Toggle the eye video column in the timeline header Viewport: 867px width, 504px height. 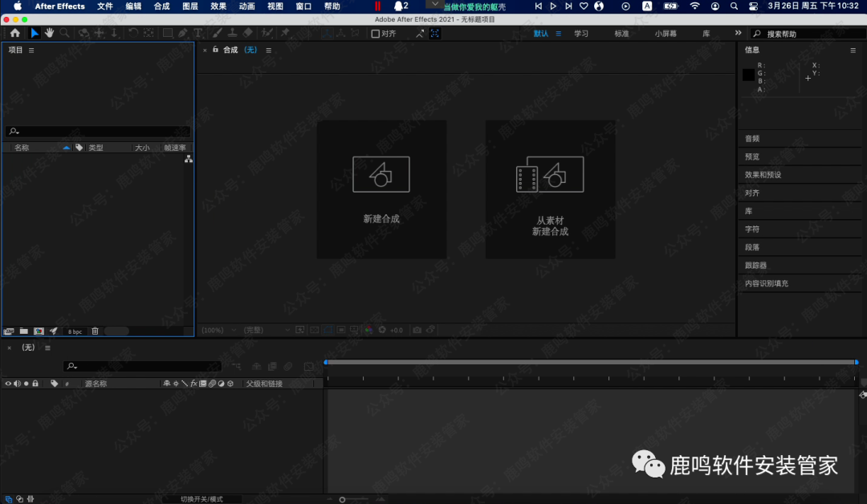(8, 384)
